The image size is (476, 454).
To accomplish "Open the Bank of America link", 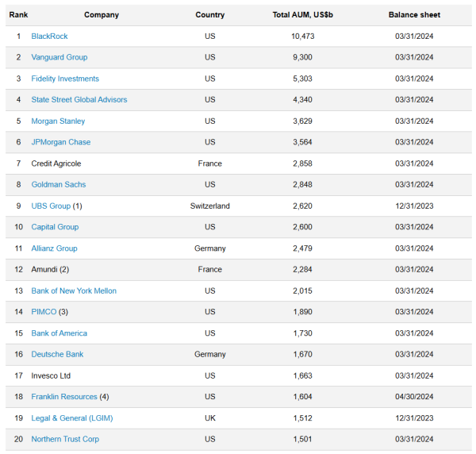I will (x=59, y=333).
